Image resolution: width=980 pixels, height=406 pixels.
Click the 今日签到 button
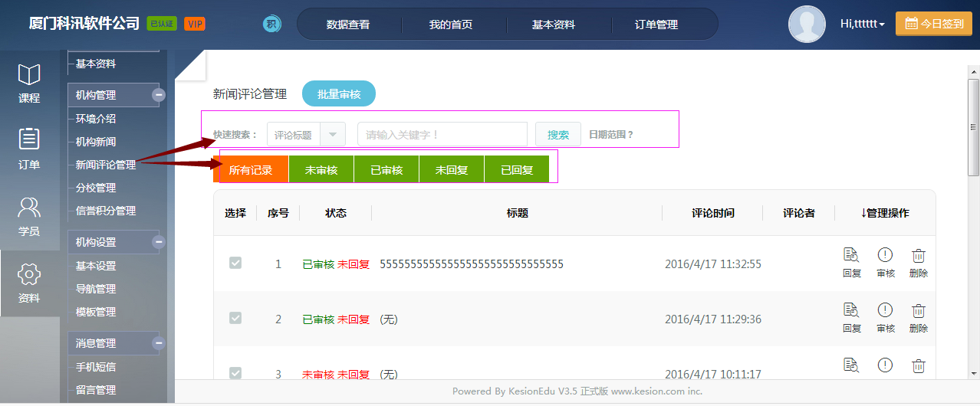[x=933, y=24]
